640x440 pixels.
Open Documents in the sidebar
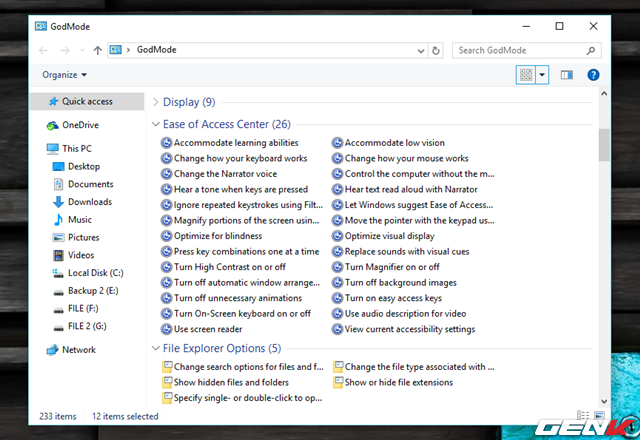83,184
